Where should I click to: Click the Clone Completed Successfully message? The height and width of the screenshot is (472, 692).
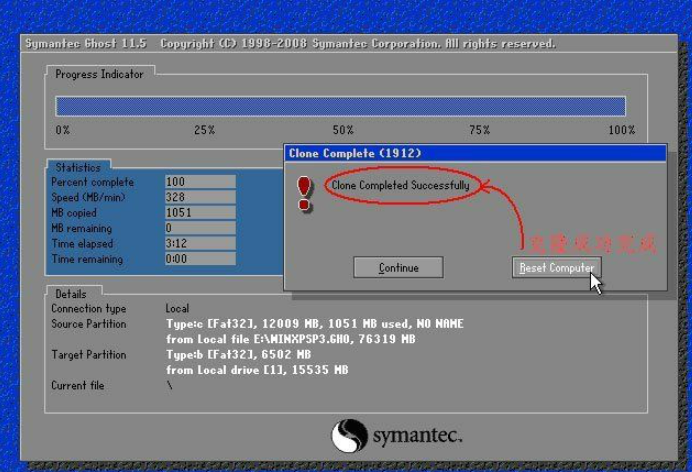point(400,185)
